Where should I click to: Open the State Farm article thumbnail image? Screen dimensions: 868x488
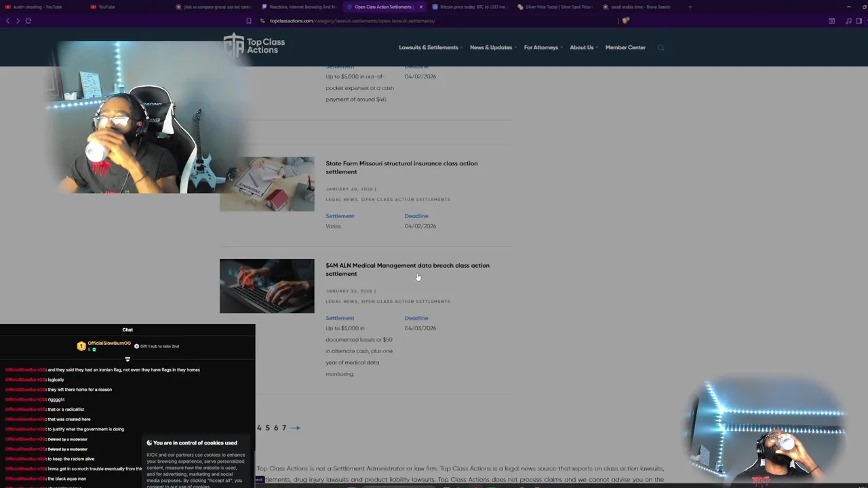coord(267,184)
